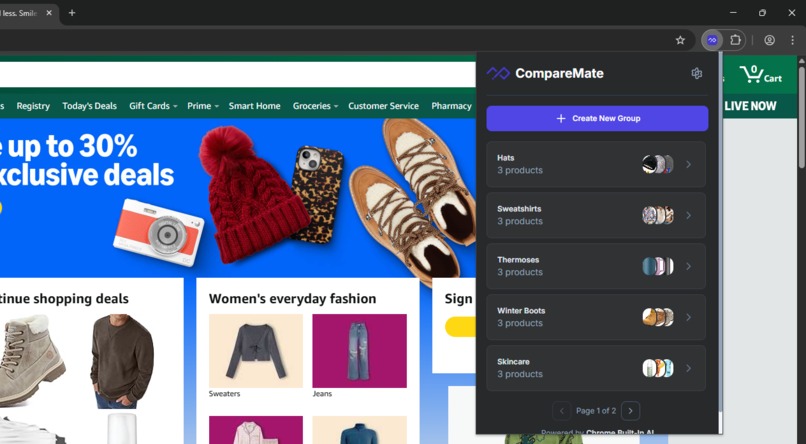Viewport: 806px width, 444px height.
Task: Open CompareMate settings gear icon
Action: (697, 73)
